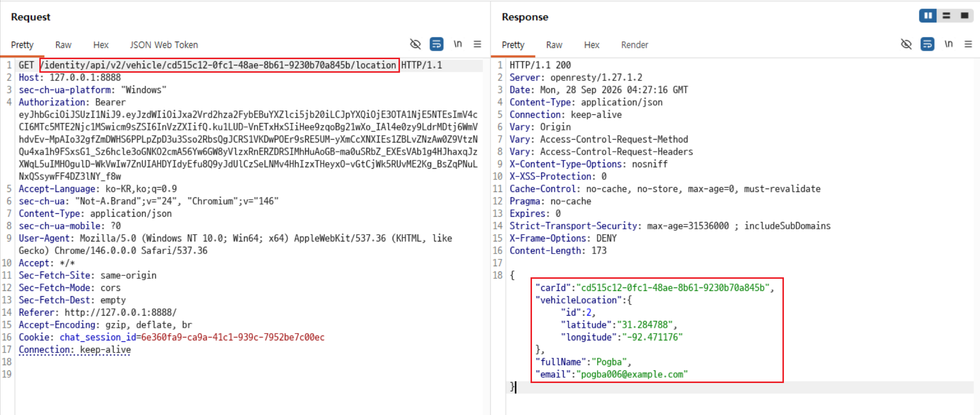Open the Response Render tab
Image resolution: width=980 pixels, height=415 pixels.
click(x=634, y=45)
